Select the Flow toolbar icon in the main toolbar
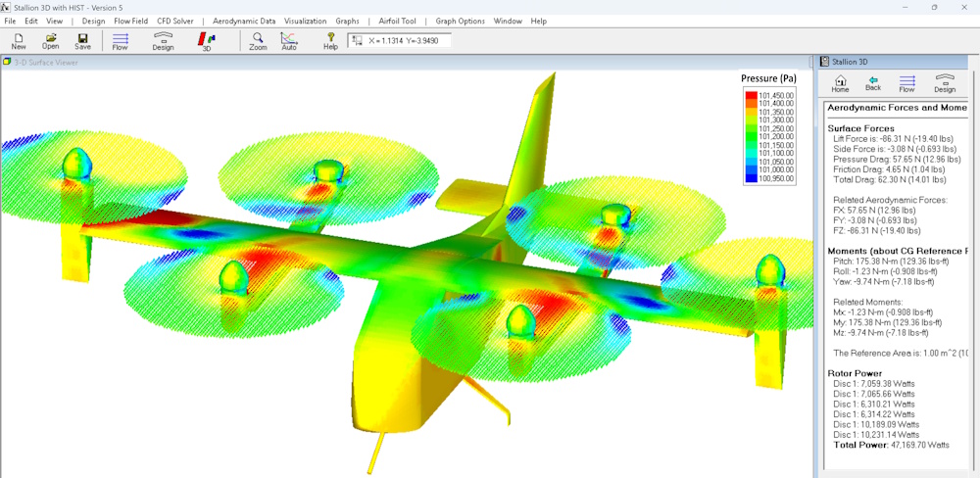The width and height of the screenshot is (980, 478). [120, 41]
